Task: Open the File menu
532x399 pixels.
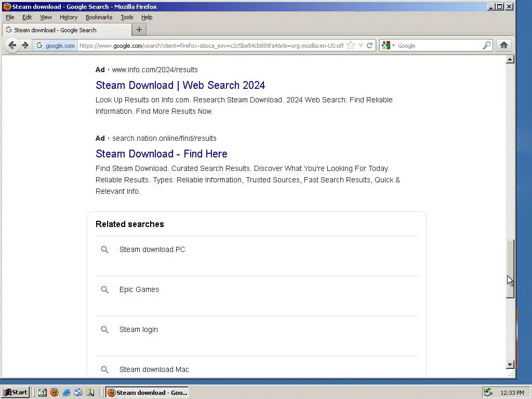Action: pos(10,17)
